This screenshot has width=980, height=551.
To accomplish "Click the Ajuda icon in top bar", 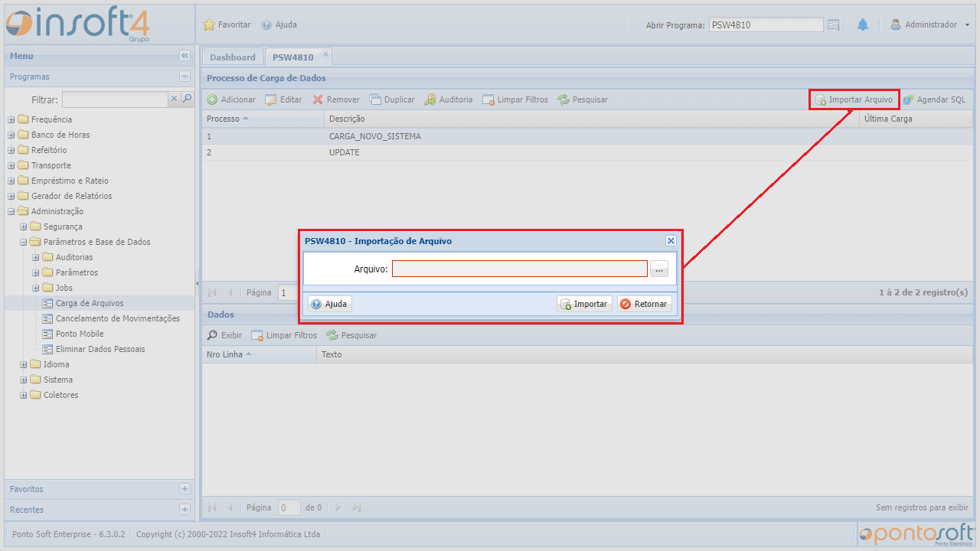I will coord(266,24).
